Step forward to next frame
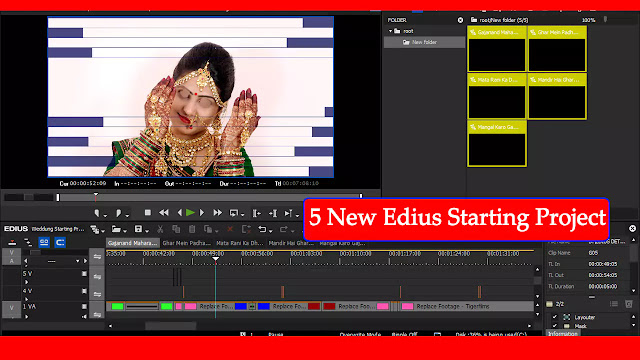Viewport: 640px width, 360px height. tap(202, 213)
